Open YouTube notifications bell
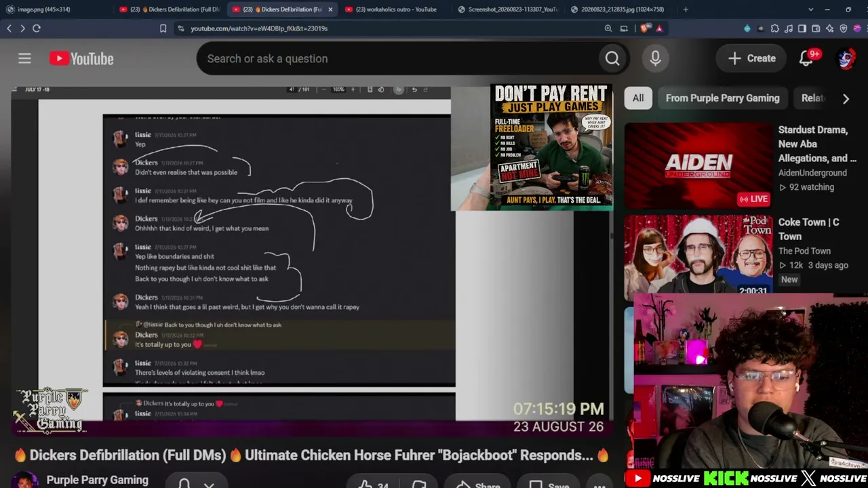Viewport: 868px width, 488px height. pos(806,59)
